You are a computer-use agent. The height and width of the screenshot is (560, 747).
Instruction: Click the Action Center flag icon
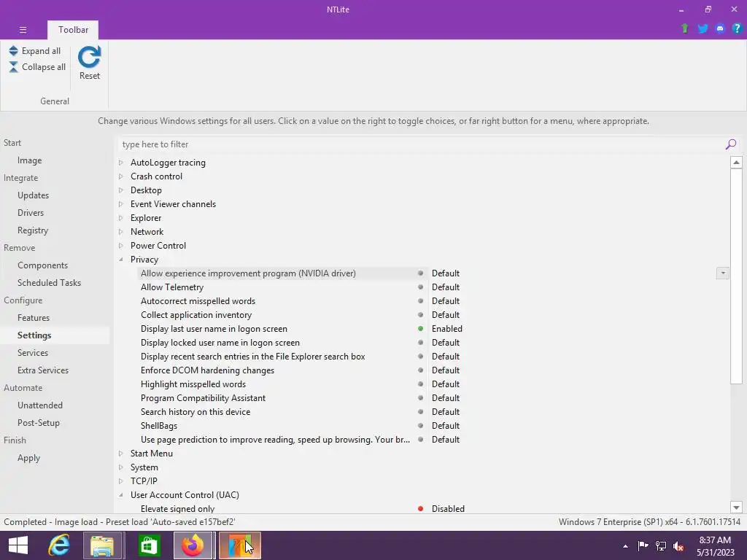coord(643,545)
